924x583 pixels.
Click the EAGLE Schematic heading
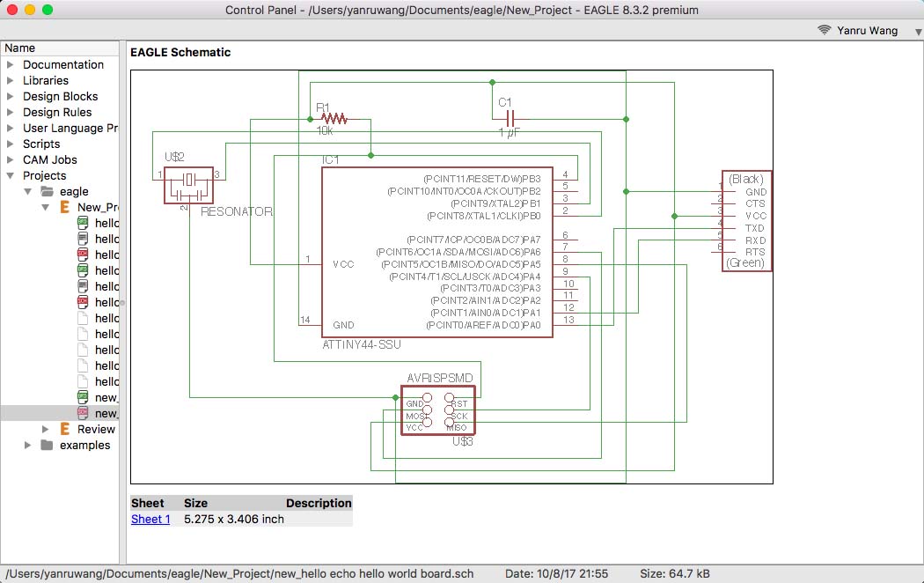pyautogui.click(x=180, y=53)
